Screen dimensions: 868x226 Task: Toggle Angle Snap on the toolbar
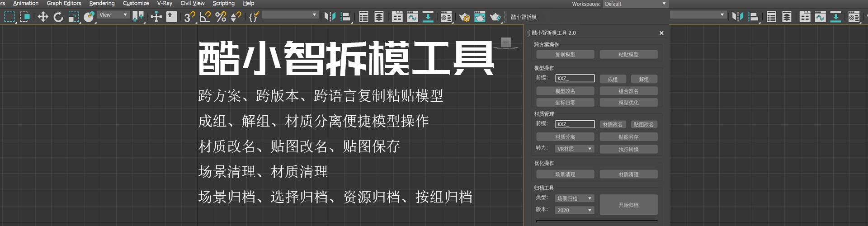[x=205, y=17]
